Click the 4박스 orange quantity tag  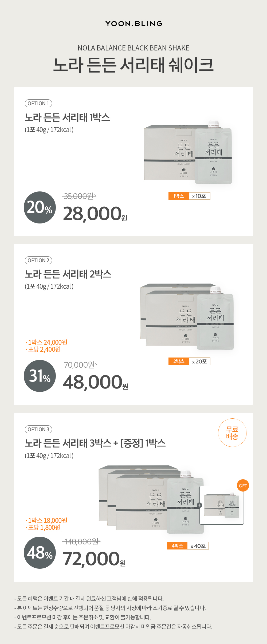coord(177,546)
